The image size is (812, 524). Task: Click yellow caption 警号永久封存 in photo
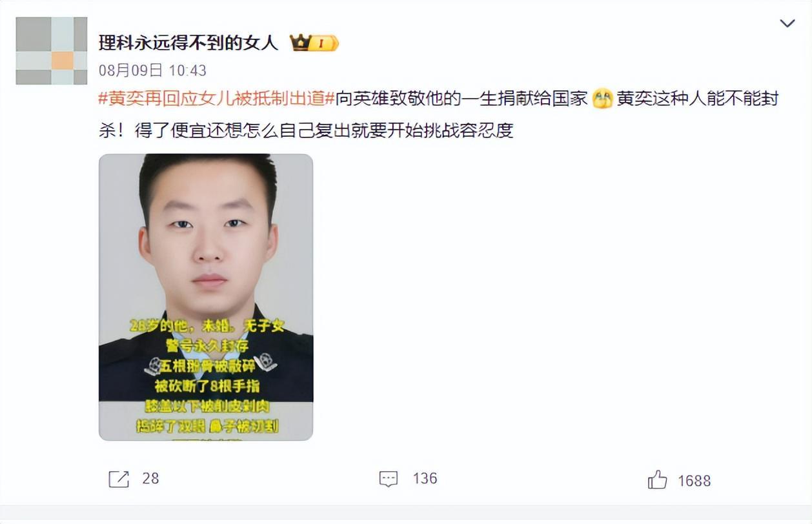[x=207, y=346]
